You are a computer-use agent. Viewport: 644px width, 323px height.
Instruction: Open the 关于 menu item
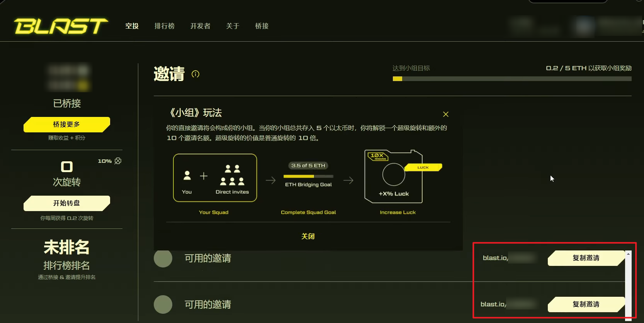click(233, 26)
